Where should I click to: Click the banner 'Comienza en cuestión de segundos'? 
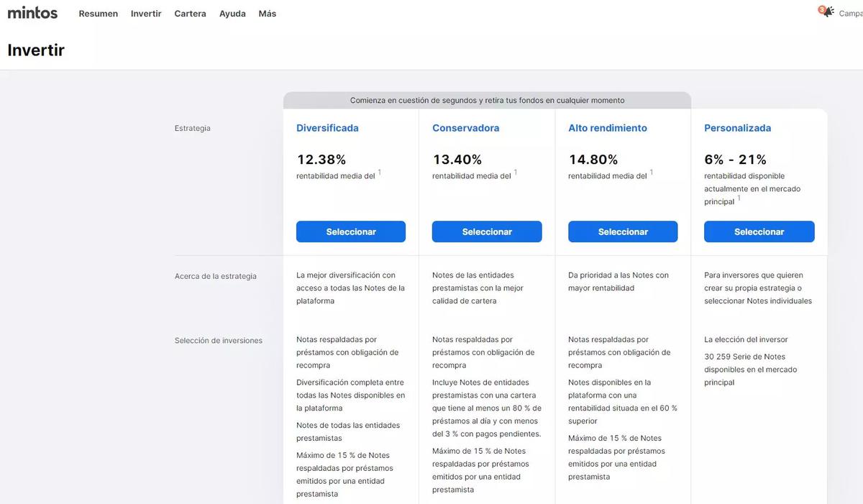(x=487, y=99)
